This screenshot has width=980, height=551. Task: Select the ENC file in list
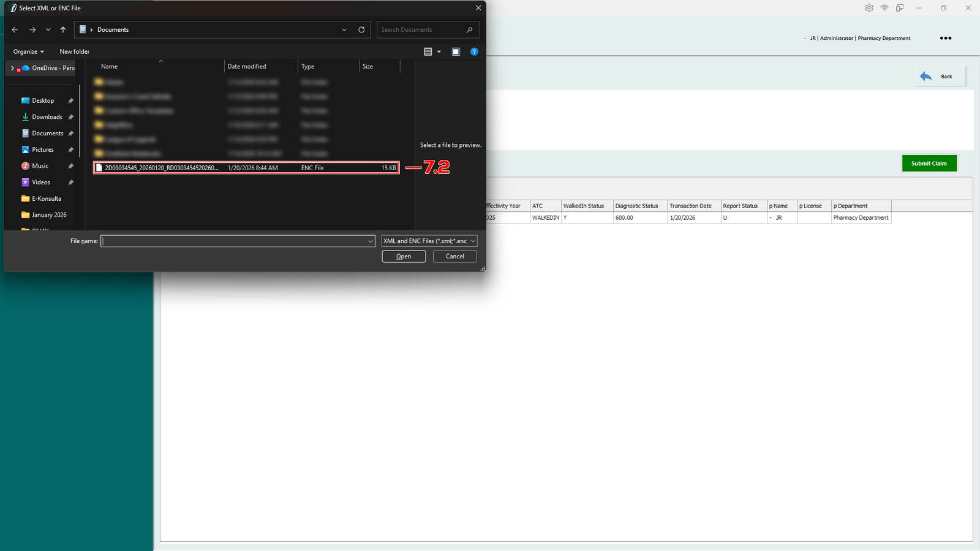[162, 168]
